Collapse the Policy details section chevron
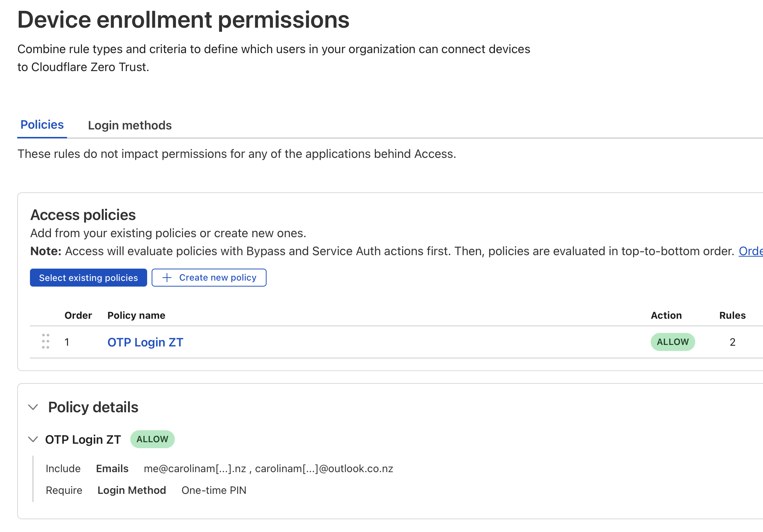 (x=33, y=407)
